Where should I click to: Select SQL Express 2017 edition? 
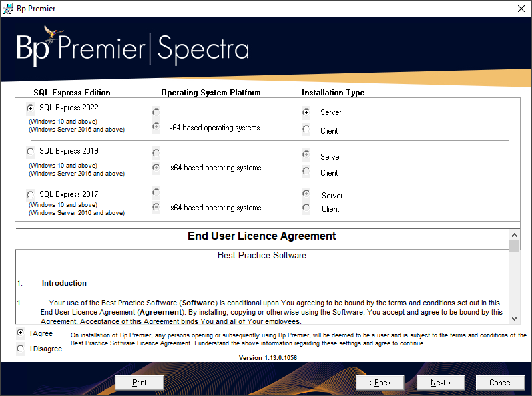pos(31,194)
